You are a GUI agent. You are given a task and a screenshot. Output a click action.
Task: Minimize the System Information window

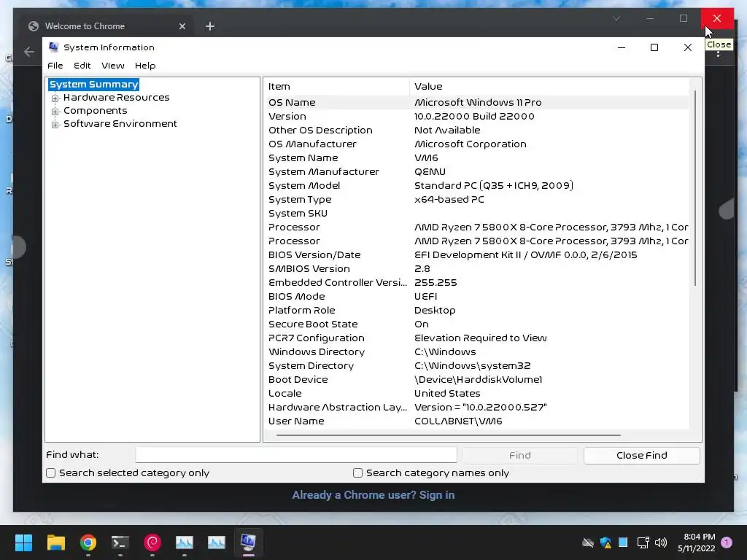point(622,47)
